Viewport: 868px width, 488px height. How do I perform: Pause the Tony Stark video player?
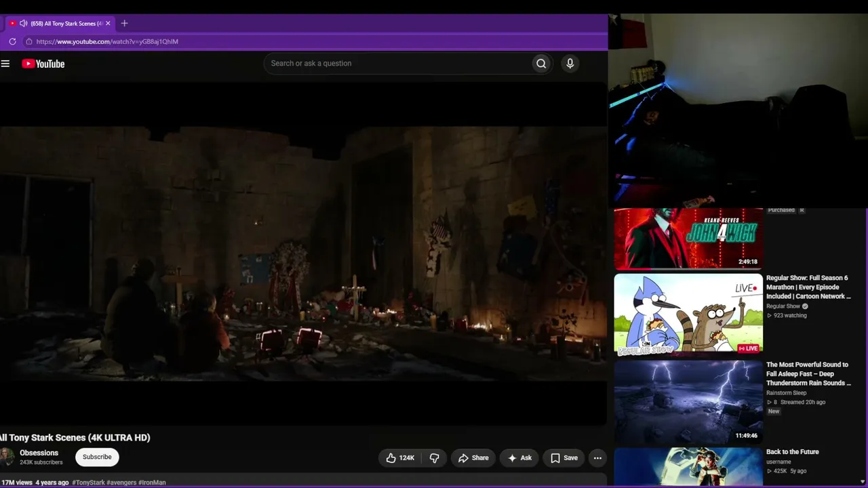click(x=303, y=253)
